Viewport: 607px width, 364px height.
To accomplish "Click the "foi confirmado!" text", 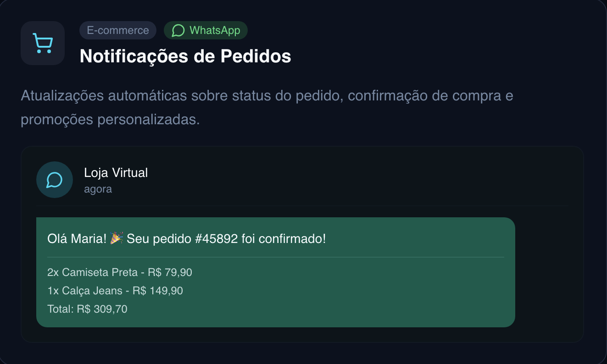I will pyautogui.click(x=284, y=239).
